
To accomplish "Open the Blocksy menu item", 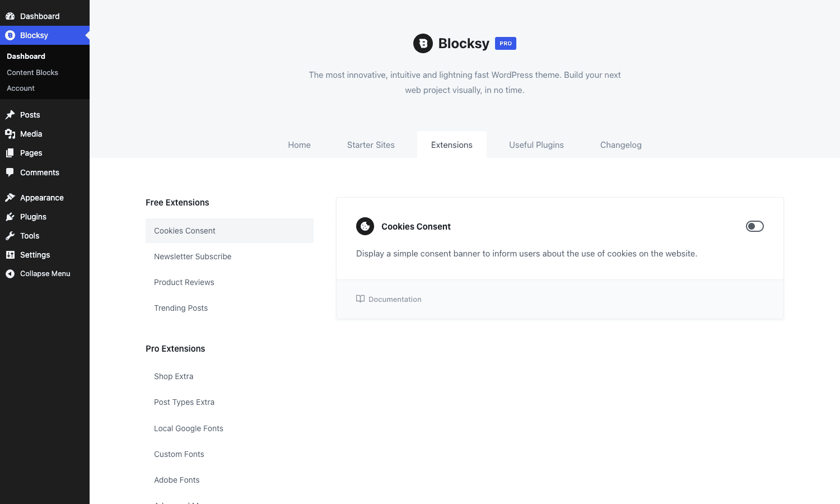I will click(x=45, y=35).
